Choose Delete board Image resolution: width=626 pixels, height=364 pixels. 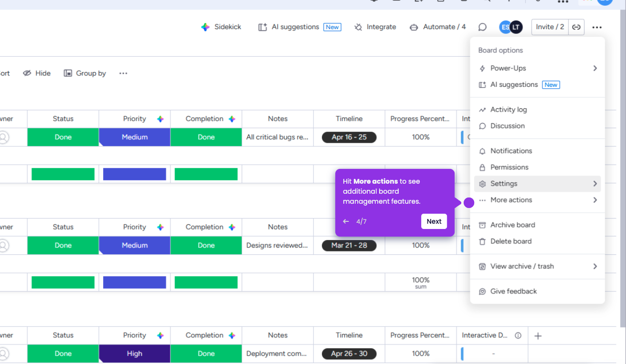pos(538,241)
